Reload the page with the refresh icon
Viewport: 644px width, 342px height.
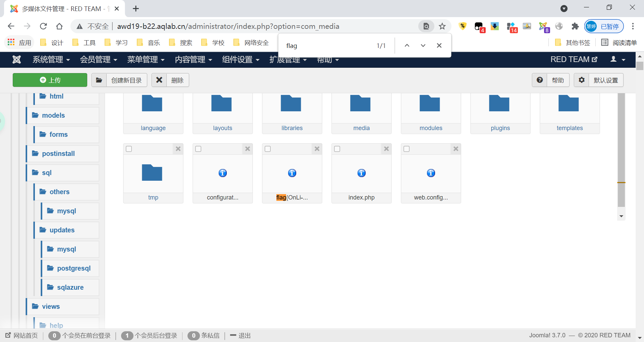click(x=43, y=26)
